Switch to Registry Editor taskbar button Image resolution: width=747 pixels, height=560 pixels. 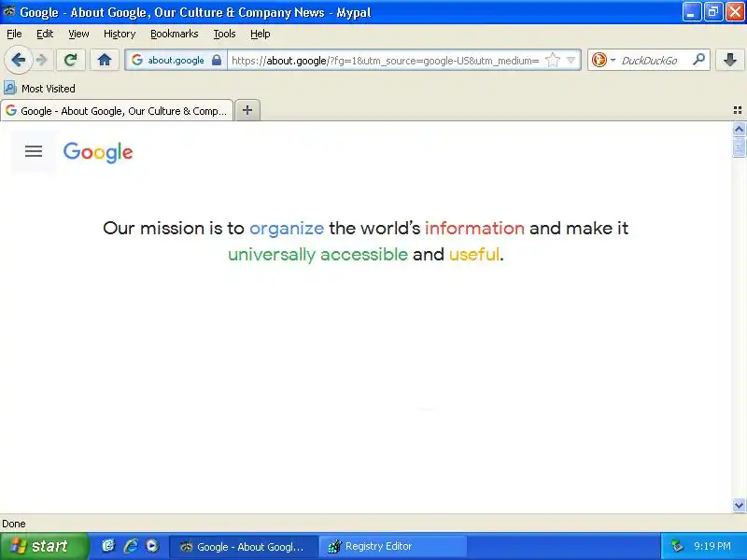click(392, 546)
